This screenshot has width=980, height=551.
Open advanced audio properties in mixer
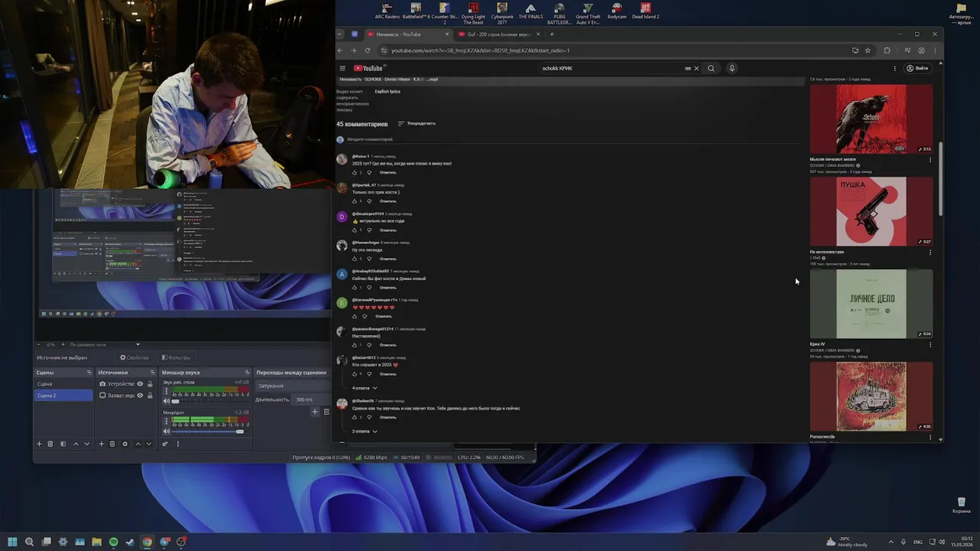click(x=165, y=444)
